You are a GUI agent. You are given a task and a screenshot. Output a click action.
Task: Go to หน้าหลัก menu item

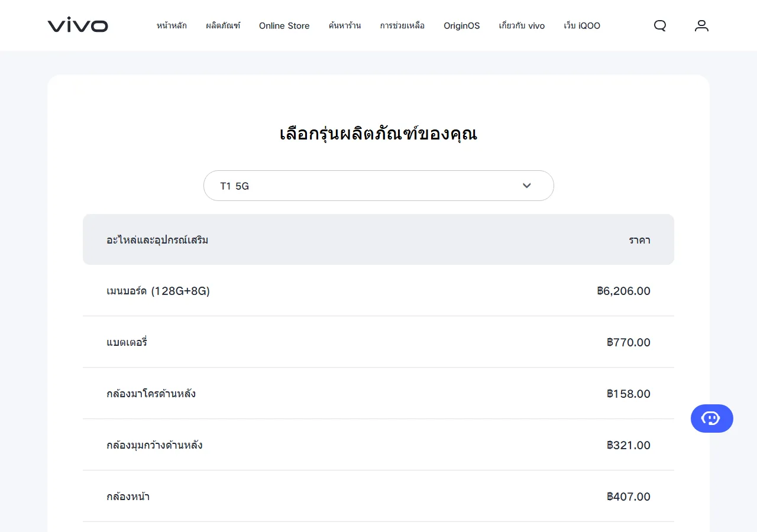coord(172,25)
